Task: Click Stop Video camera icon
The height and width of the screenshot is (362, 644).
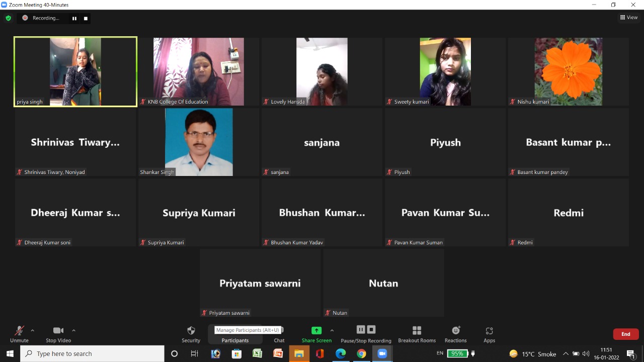Action: (x=58, y=330)
